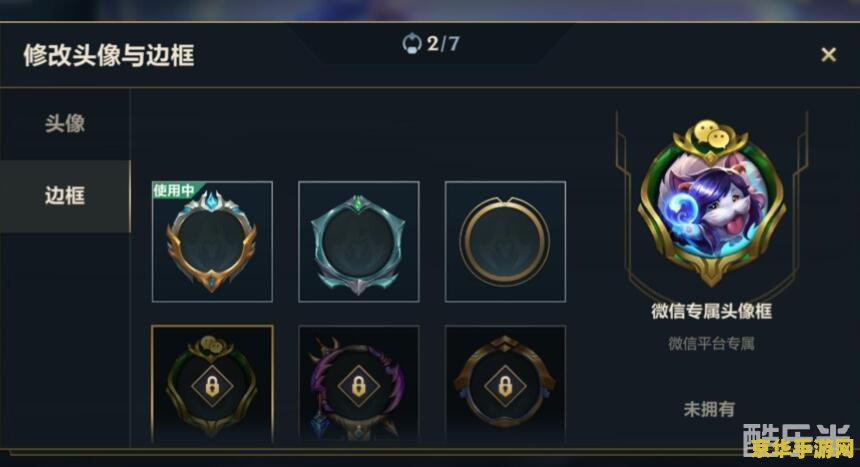Open the 边框 tab
This screenshot has width=860, height=467.
(65, 196)
